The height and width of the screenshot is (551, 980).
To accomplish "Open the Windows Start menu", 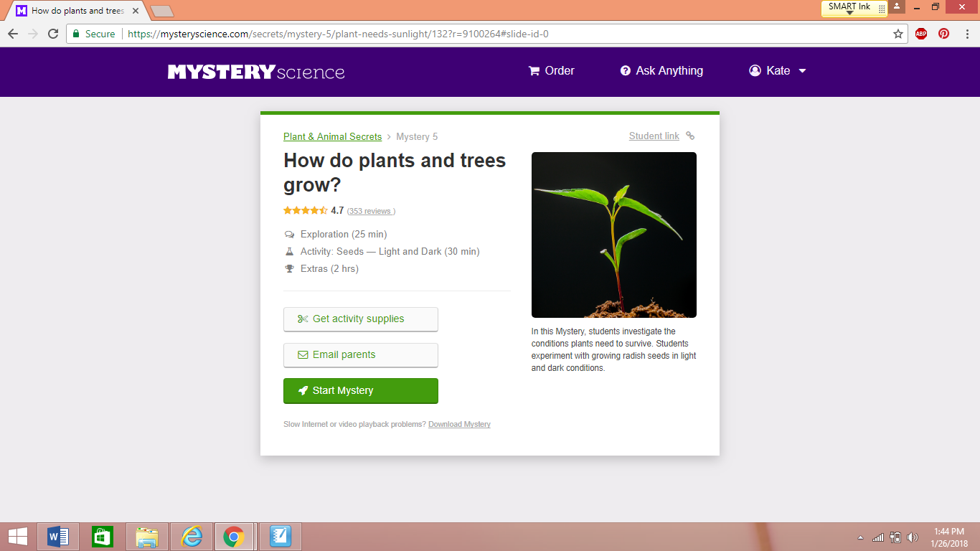I will 18,537.
